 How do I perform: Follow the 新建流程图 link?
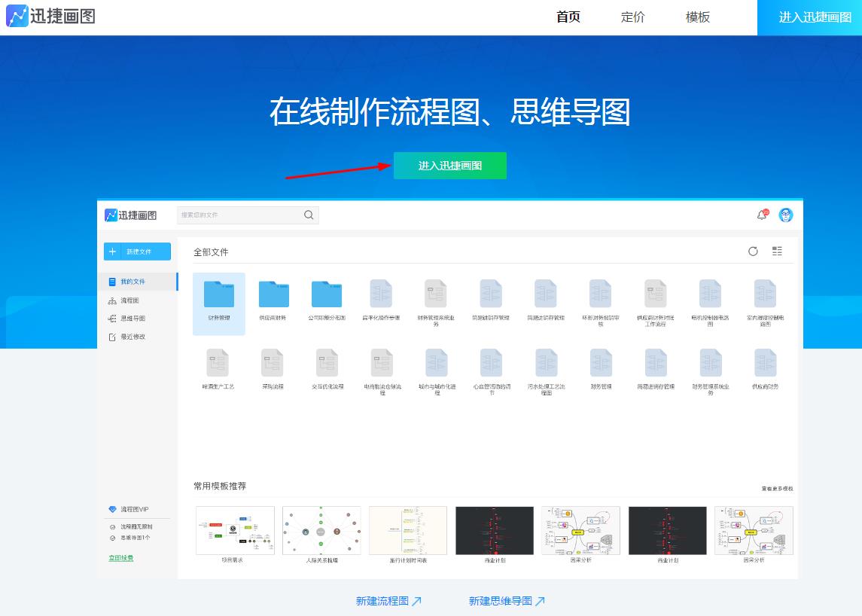click(388, 601)
